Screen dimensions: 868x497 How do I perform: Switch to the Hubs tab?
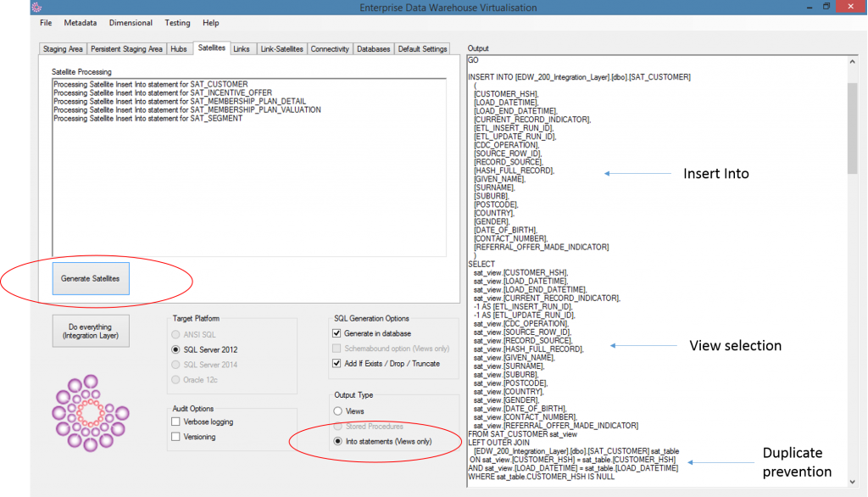coord(178,49)
